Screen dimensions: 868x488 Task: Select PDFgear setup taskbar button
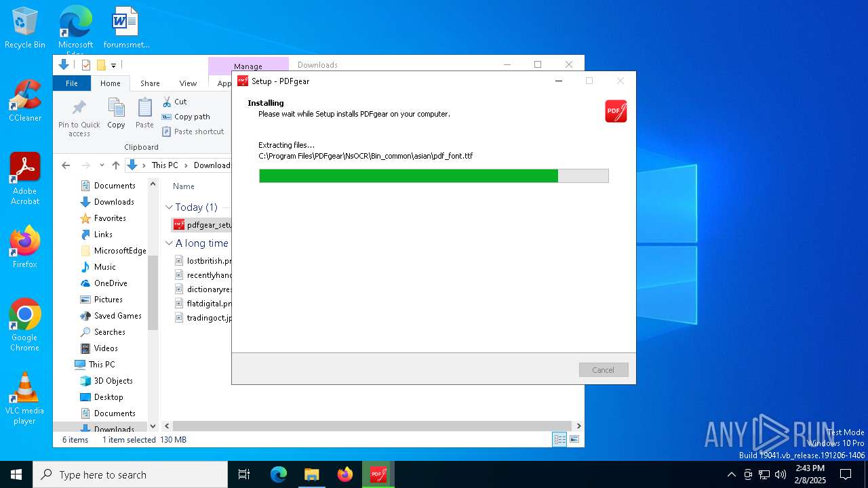(x=378, y=474)
